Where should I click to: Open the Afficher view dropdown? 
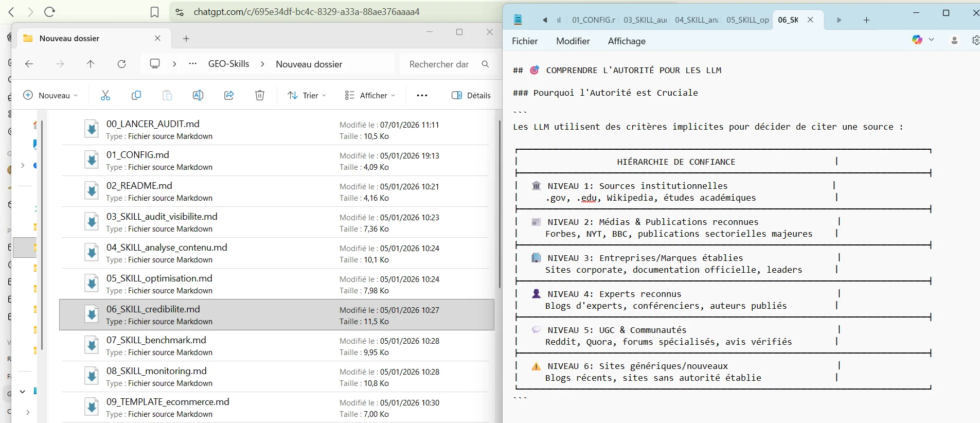(370, 95)
